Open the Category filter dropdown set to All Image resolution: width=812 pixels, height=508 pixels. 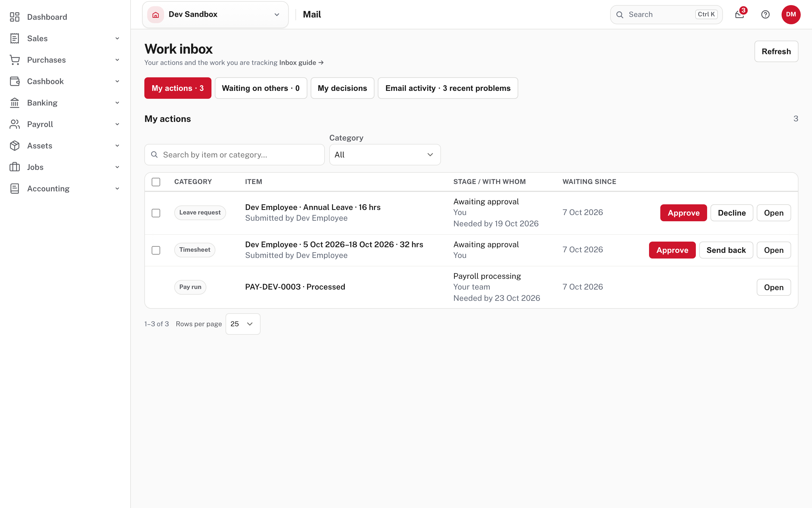pos(385,155)
